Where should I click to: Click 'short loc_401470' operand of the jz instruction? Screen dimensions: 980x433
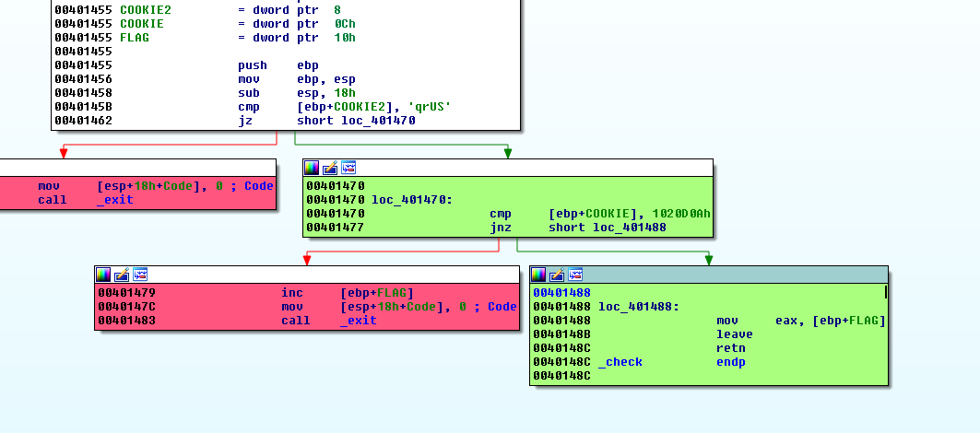coord(356,121)
